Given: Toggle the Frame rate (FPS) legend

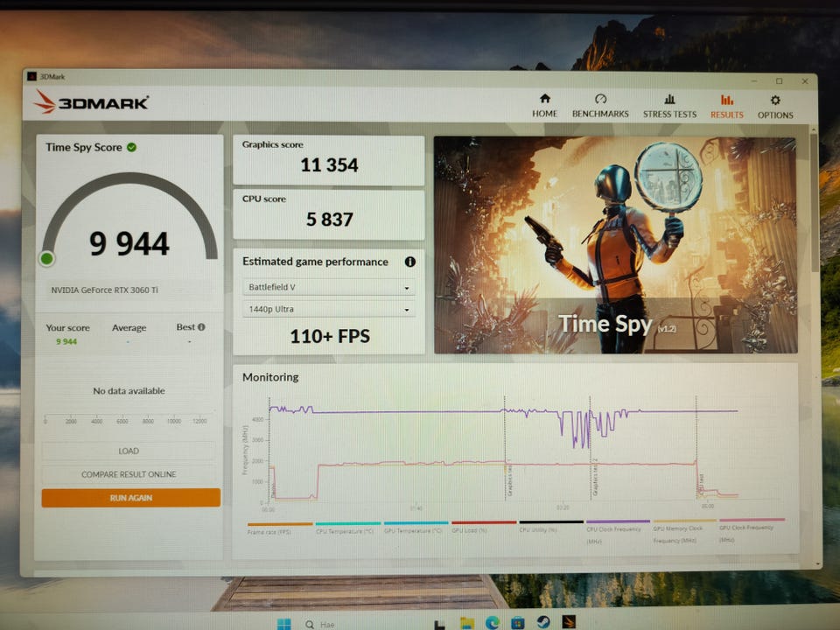Looking at the screenshot, I should 280,528.
